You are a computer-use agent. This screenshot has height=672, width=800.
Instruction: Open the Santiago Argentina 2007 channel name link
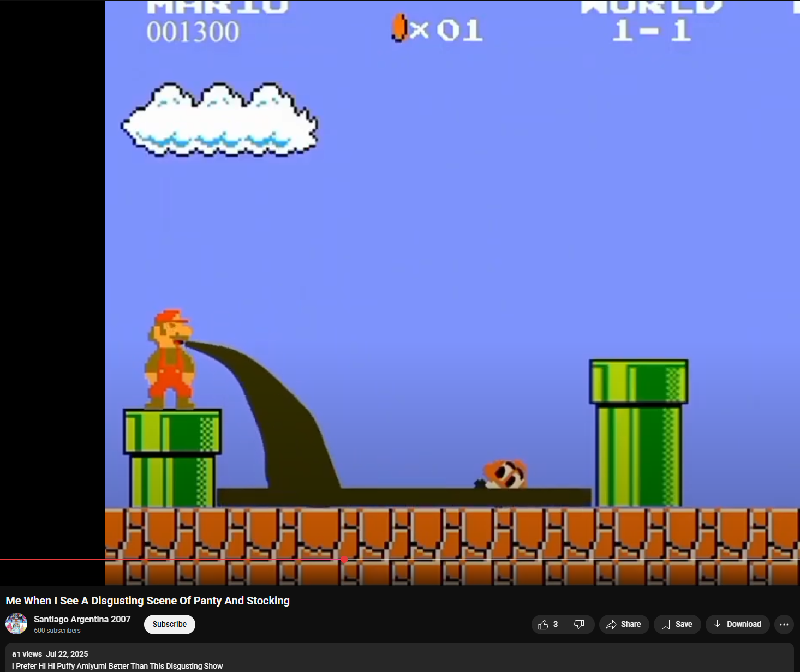tap(82, 619)
